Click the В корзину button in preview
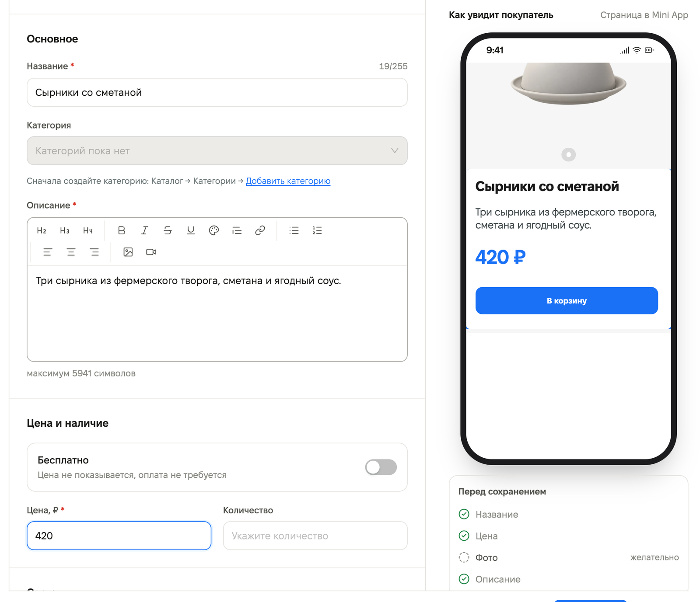Screen dimensions: 700x602 click(x=567, y=301)
